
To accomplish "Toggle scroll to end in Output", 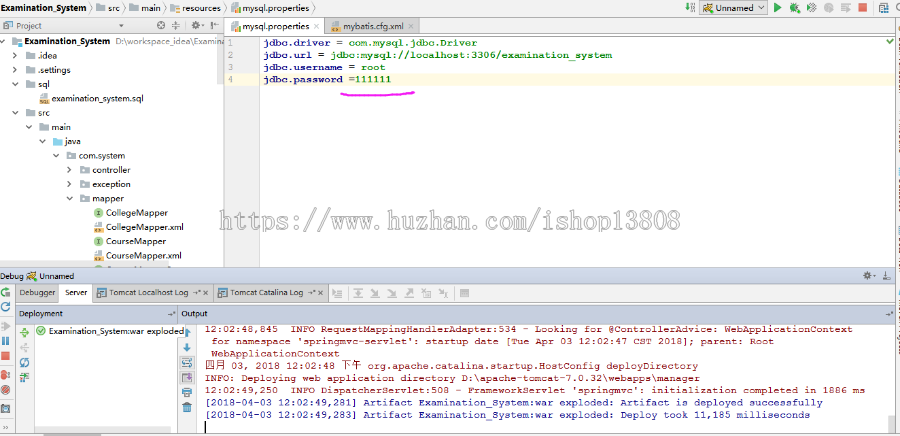I will [187, 377].
